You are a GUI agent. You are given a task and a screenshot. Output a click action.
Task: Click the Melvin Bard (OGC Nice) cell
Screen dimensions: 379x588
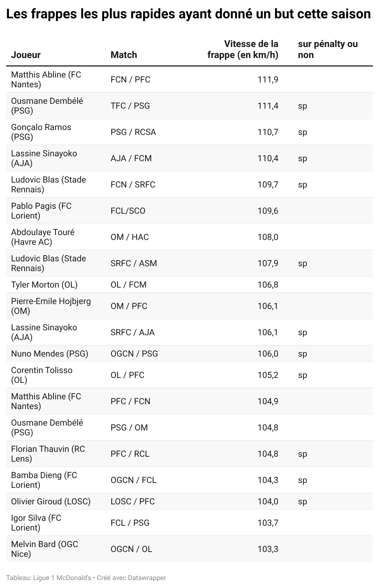[x=45, y=549]
